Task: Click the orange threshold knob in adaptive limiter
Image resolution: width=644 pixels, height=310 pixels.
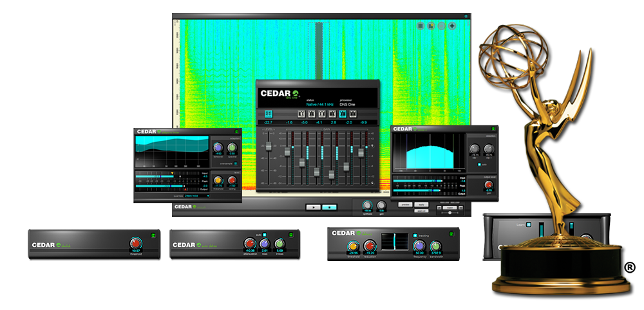Action: pos(218,181)
